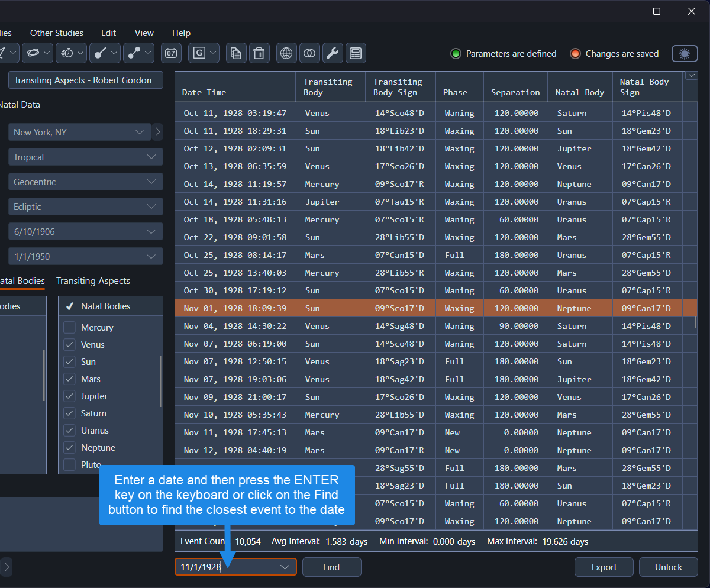710x588 pixels.
Task: Open the Tropical dropdown
Action: tap(85, 157)
